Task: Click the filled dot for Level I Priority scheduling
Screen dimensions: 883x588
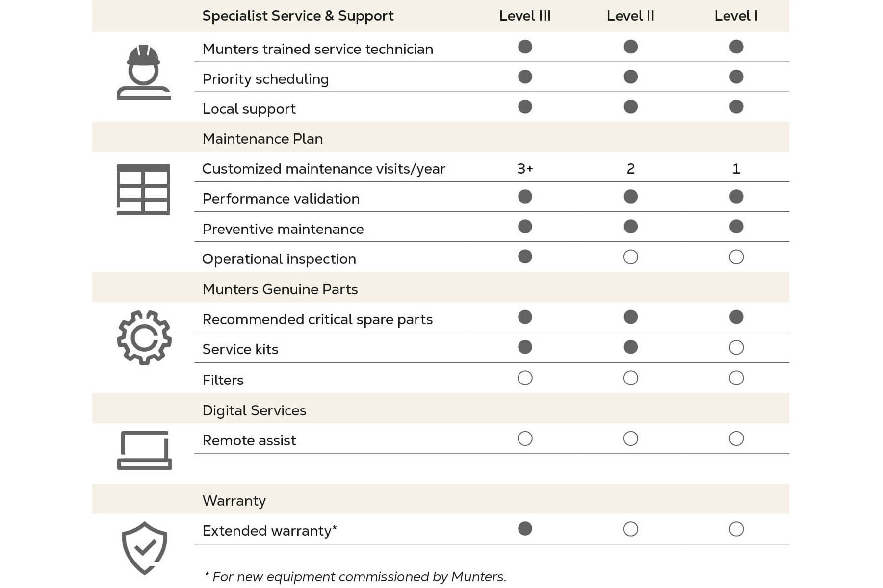Action: 736,77
